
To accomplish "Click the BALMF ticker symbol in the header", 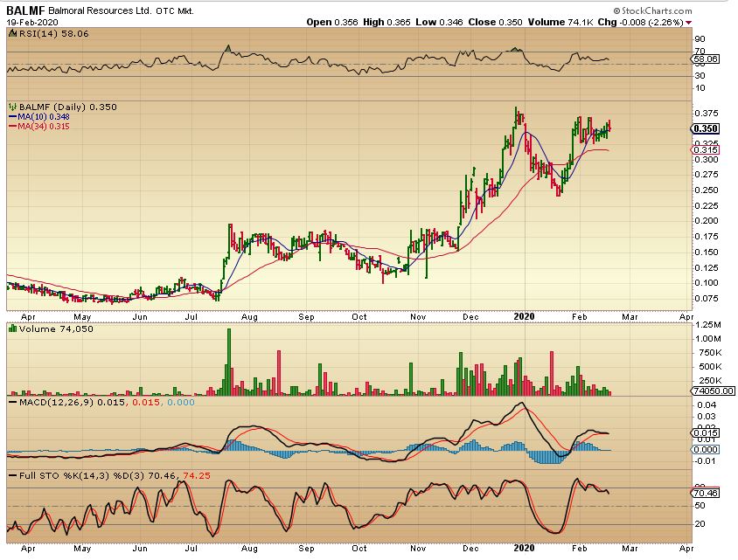I will [x=25, y=10].
